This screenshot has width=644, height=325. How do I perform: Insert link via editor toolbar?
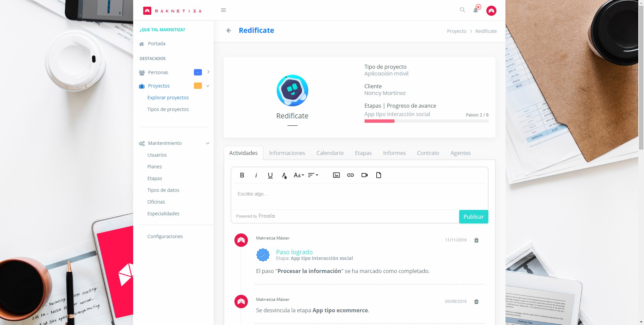(x=351, y=175)
